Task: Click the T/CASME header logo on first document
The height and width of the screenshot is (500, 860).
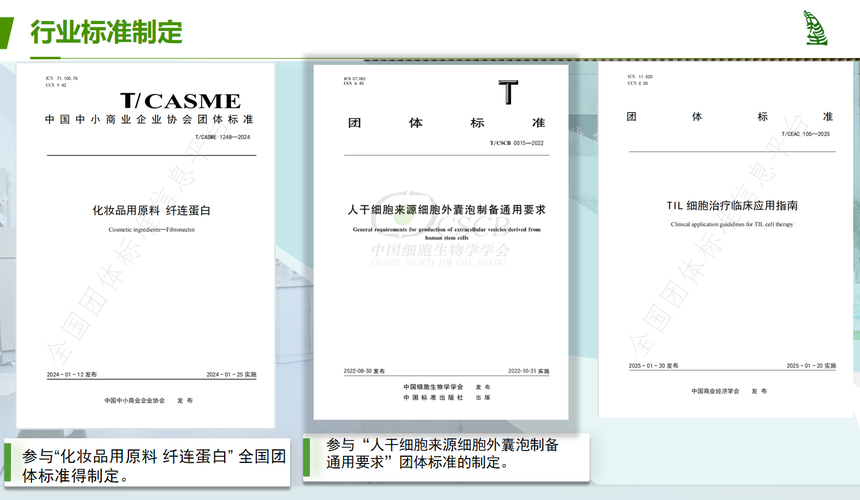Action: (180, 100)
